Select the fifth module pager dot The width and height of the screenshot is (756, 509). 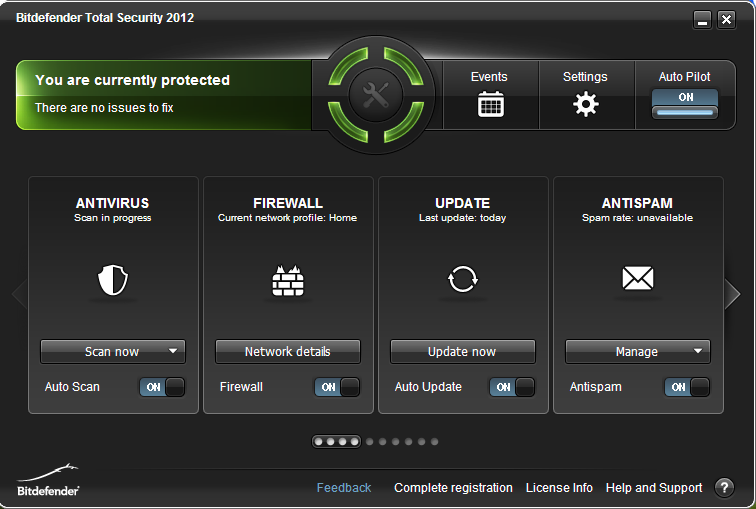(x=370, y=442)
